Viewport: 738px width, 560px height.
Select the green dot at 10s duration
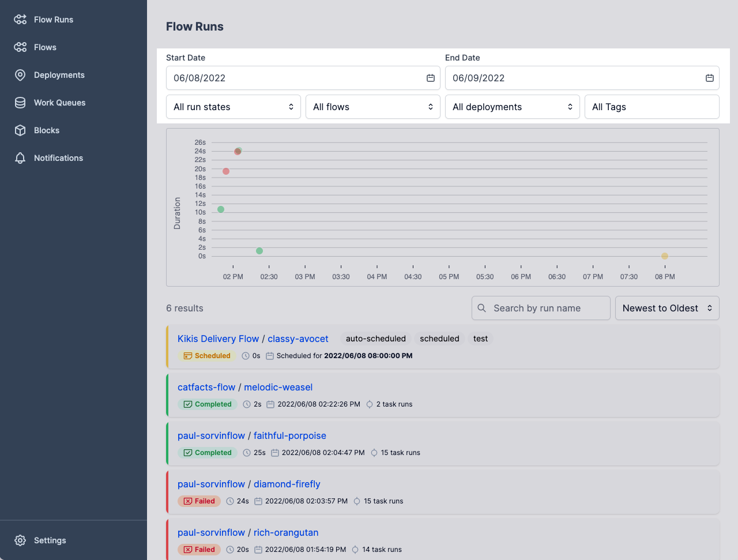(221, 209)
